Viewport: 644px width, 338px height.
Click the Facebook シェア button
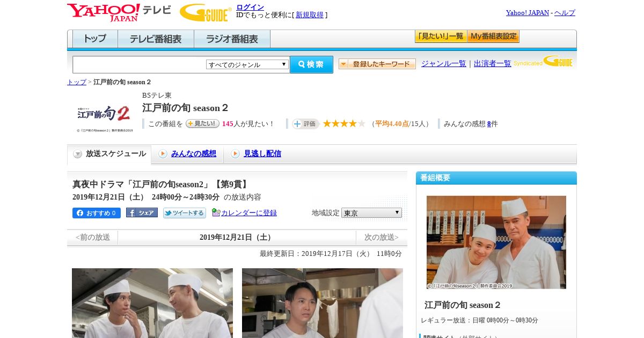[142, 212]
